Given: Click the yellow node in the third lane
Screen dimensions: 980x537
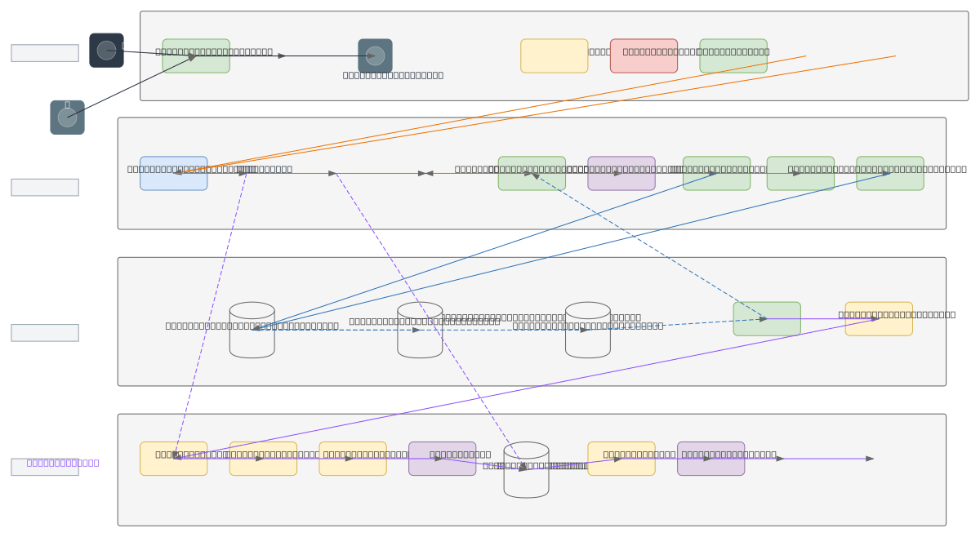Looking at the screenshot, I should pyautogui.click(x=879, y=318).
